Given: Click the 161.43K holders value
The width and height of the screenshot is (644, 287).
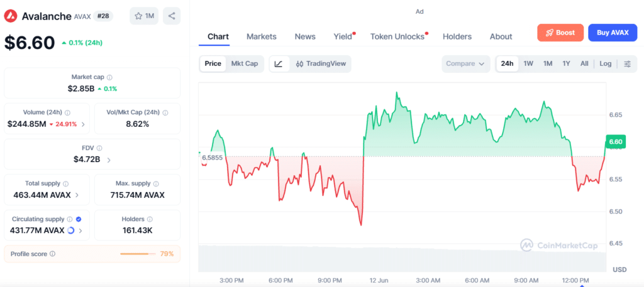Looking at the screenshot, I should pos(138,230).
